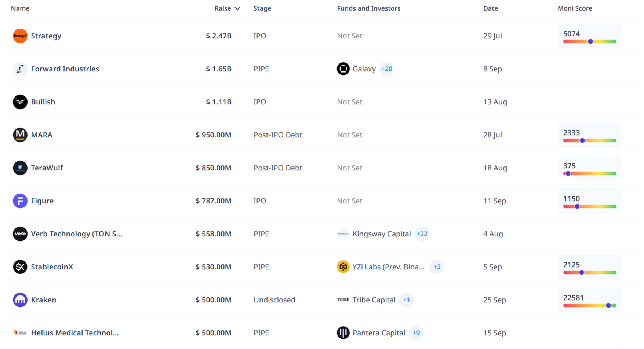This screenshot has width=644, height=349.
Task: Open the StablecoinX project link
Action: pos(52,267)
